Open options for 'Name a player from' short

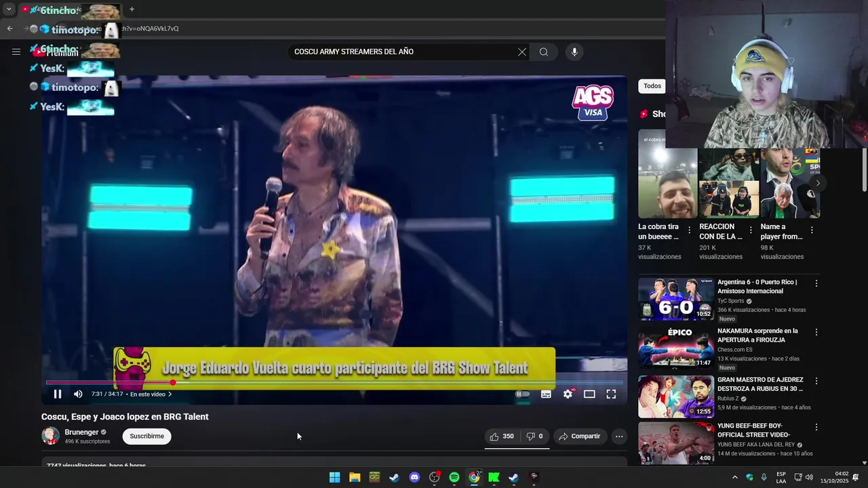(812, 230)
